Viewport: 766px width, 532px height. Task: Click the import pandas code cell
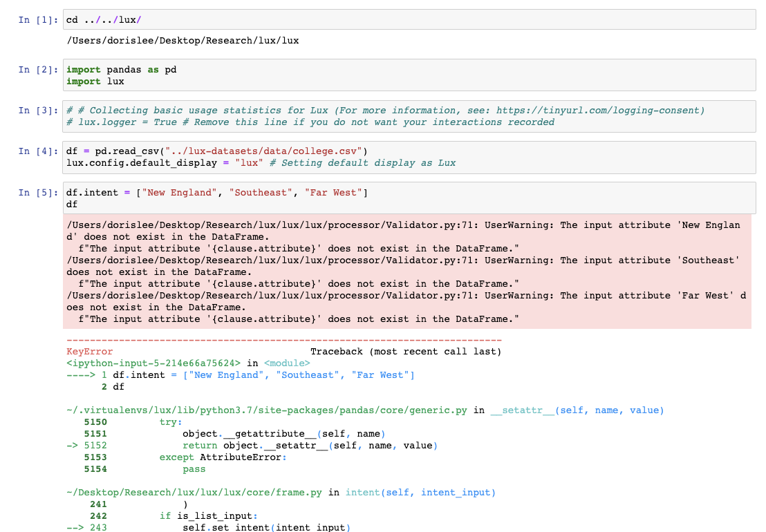point(409,75)
